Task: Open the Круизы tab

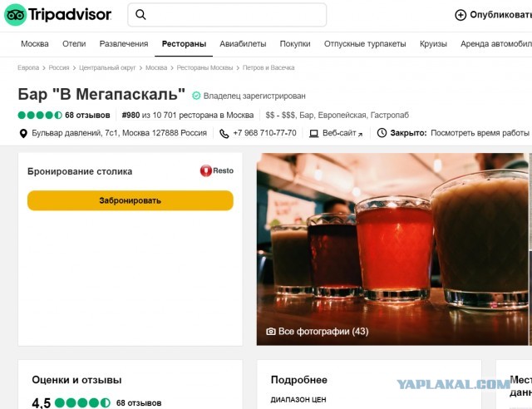Action: [433, 44]
